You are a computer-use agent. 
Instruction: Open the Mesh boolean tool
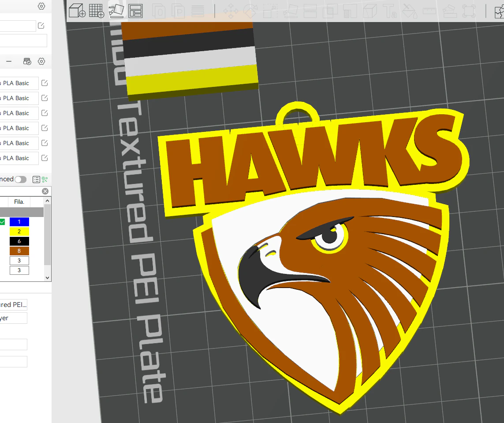coord(330,11)
